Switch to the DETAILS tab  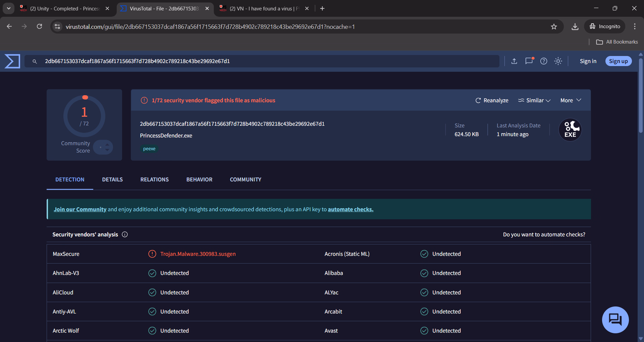112,180
